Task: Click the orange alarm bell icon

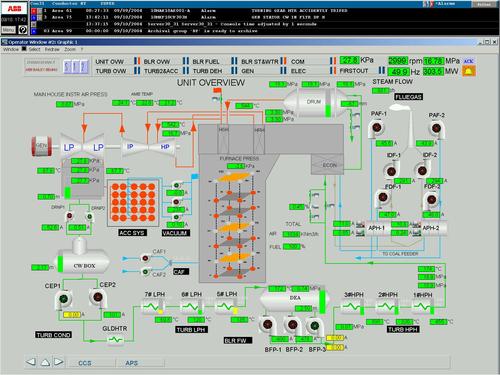Action: 468,71
